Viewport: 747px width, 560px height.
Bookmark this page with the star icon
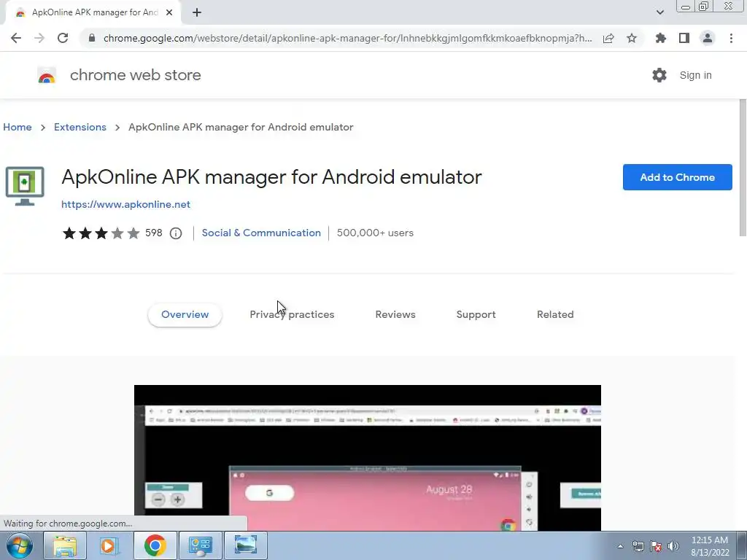point(632,38)
